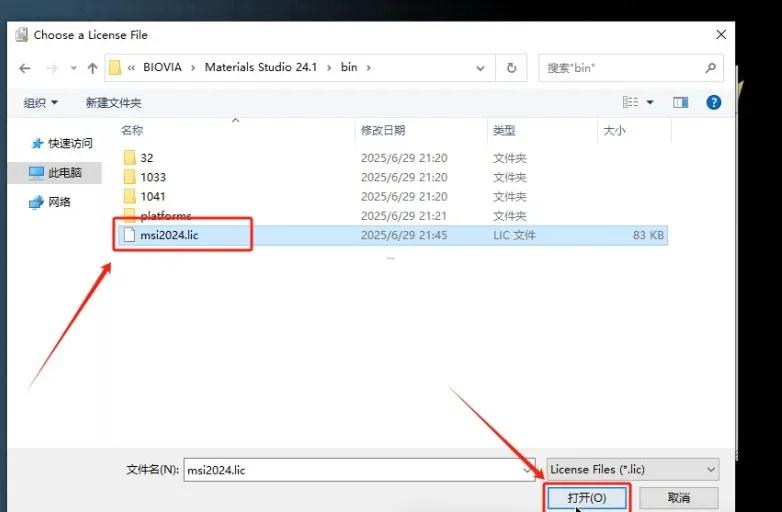Click the bin breadcrumb segment
Viewport: 782px width, 512px height.
349,67
